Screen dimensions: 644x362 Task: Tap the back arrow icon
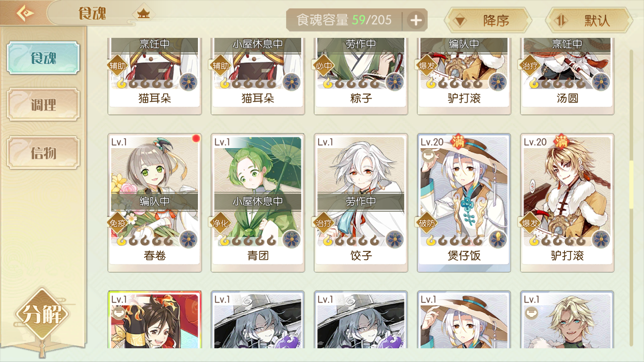[25, 13]
